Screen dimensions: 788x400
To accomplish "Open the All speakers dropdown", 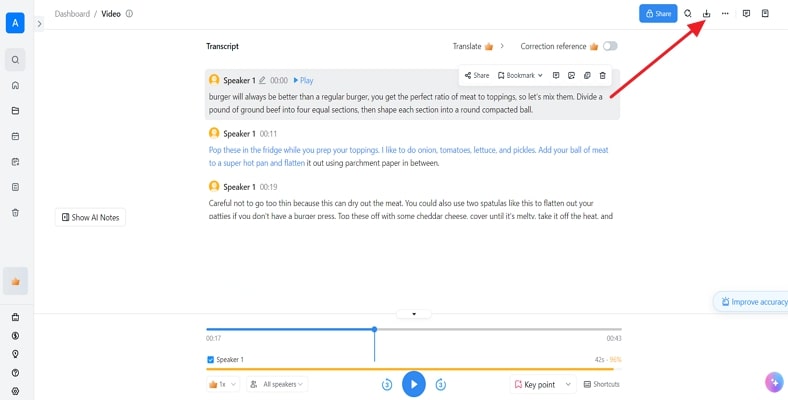I will (x=277, y=384).
